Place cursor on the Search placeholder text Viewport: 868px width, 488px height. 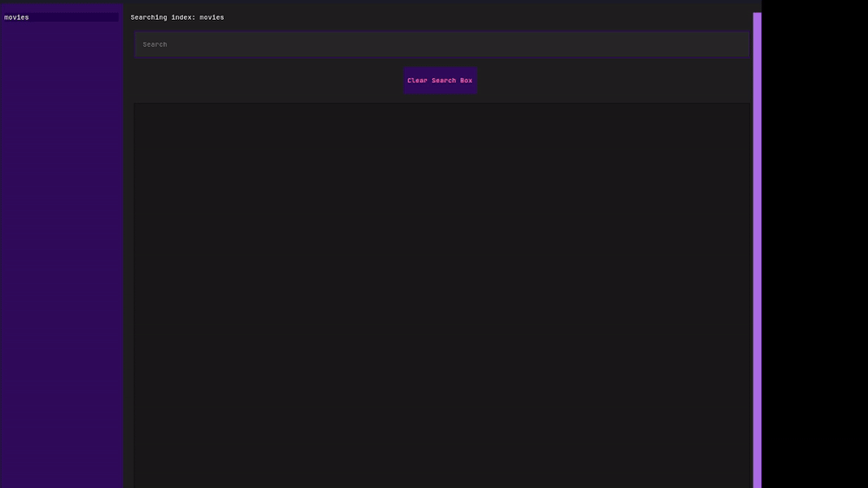tap(155, 44)
